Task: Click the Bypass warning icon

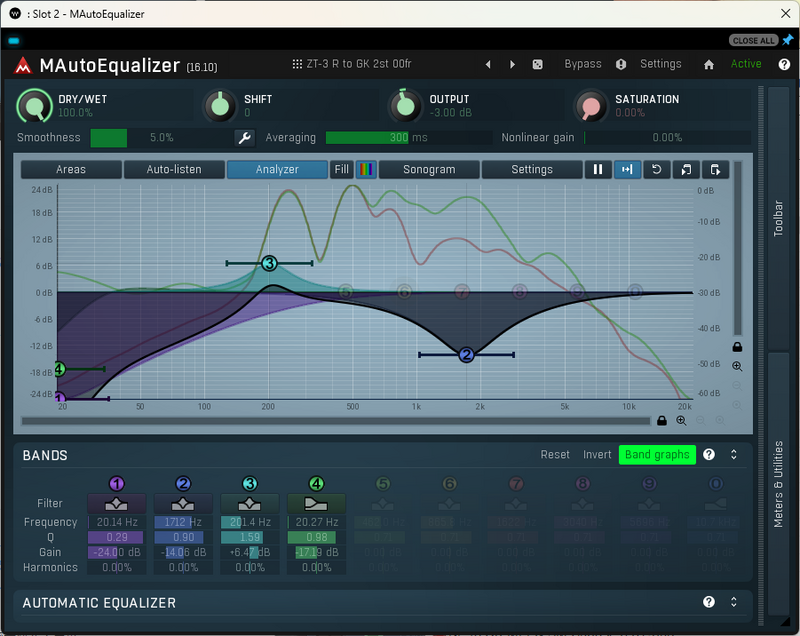Action: [x=621, y=64]
